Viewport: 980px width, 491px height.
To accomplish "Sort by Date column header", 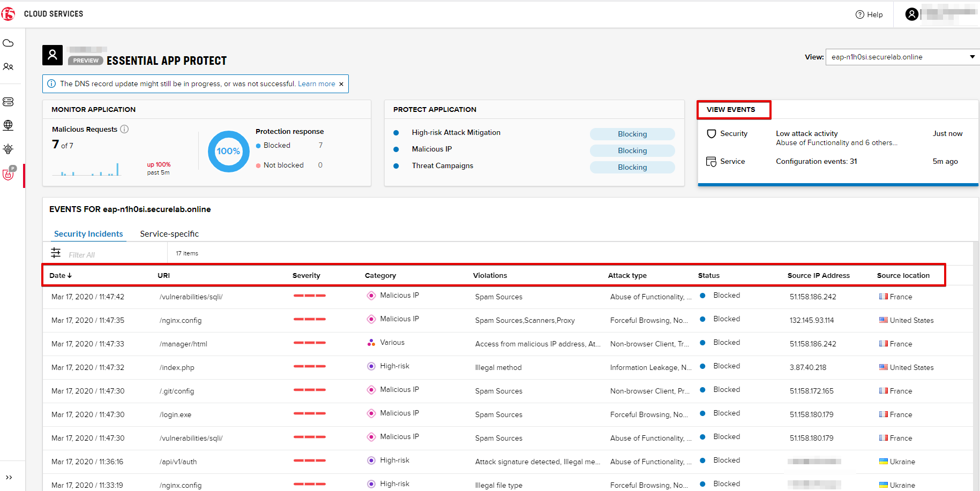I will (x=61, y=275).
